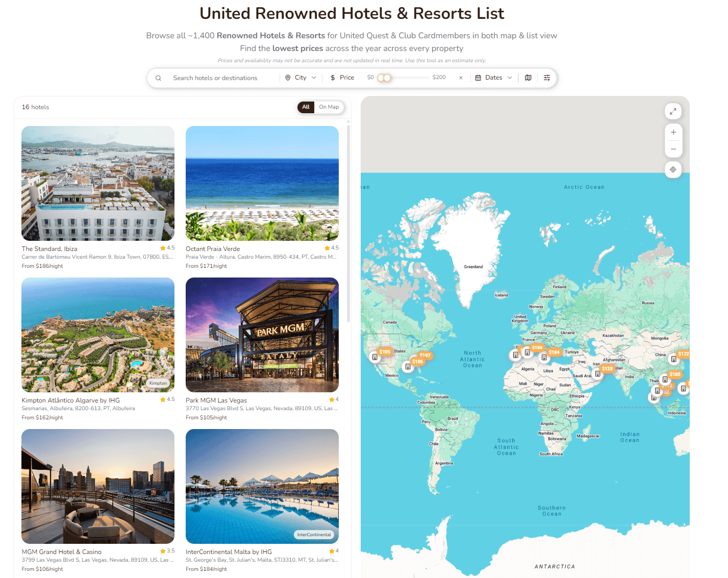This screenshot has width=728, height=578.
Task: Click the calendar icon beside Dates
Action: click(478, 78)
